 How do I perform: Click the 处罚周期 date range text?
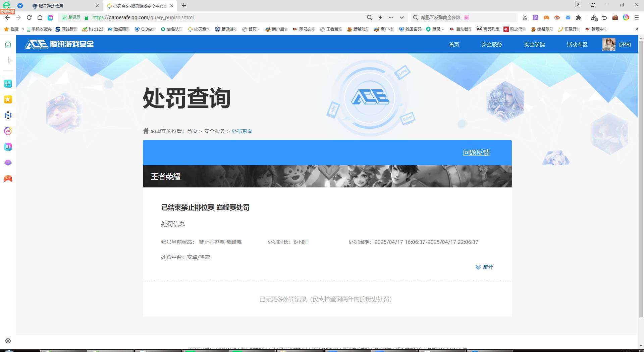pyautogui.click(x=414, y=242)
